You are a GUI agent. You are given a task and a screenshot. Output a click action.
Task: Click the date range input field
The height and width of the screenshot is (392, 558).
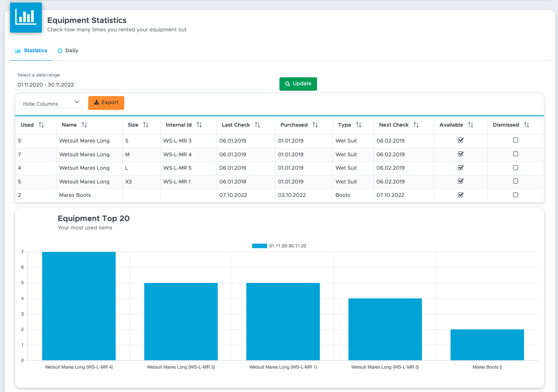point(143,84)
